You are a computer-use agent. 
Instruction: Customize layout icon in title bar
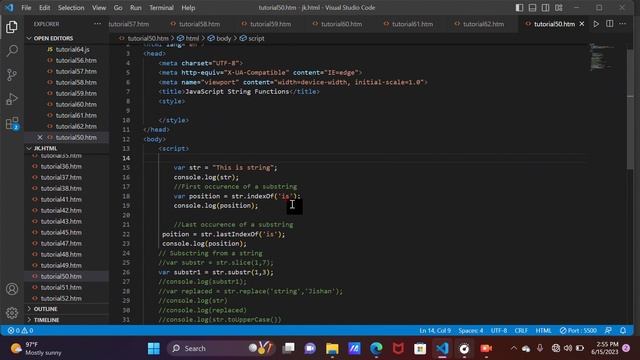coord(559,8)
